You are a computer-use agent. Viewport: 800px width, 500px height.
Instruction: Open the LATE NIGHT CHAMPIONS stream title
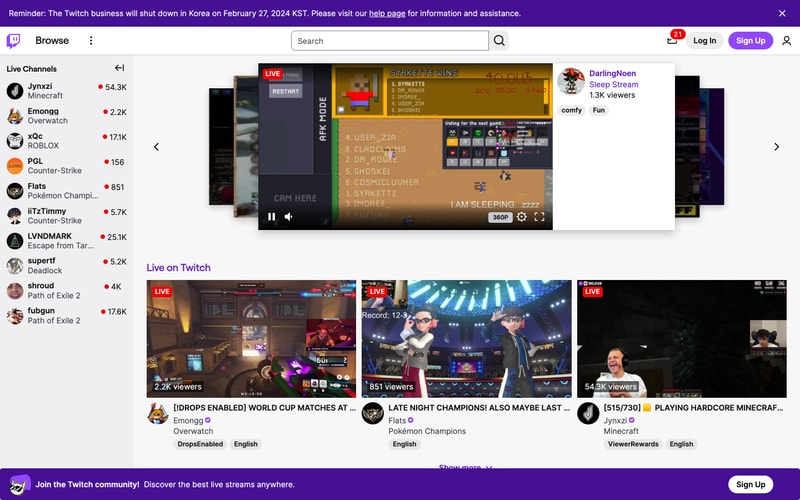pyautogui.click(x=479, y=408)
